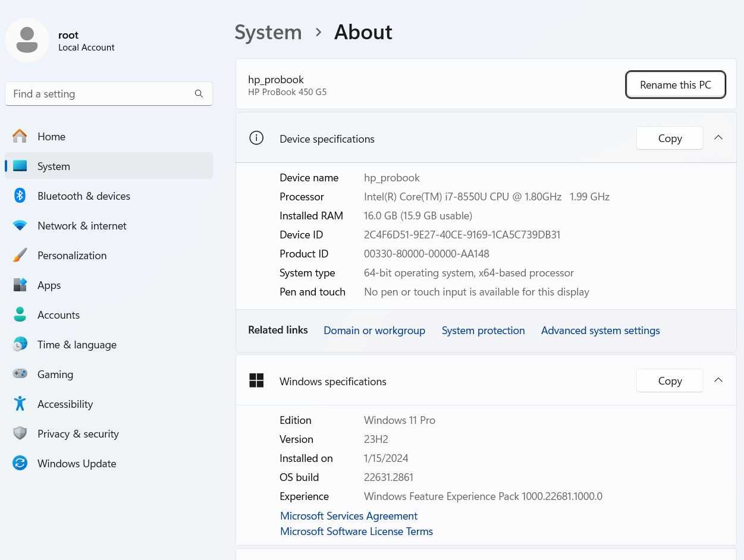Click the search magnifier icon
Image resolution: width=744 pixels, height=560 pixels.
click(x=199, y=94)
